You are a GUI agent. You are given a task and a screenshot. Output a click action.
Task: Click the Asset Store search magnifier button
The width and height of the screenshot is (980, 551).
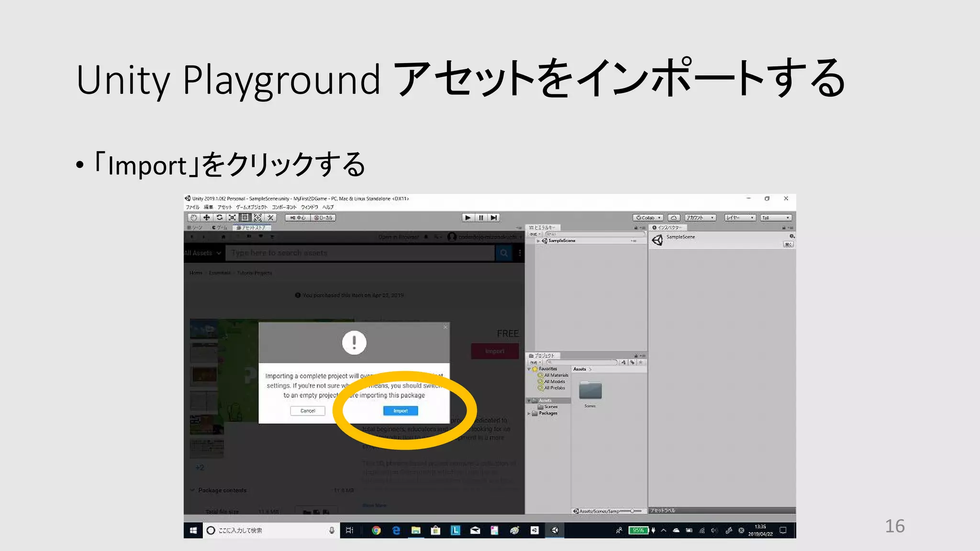(504, 253)
